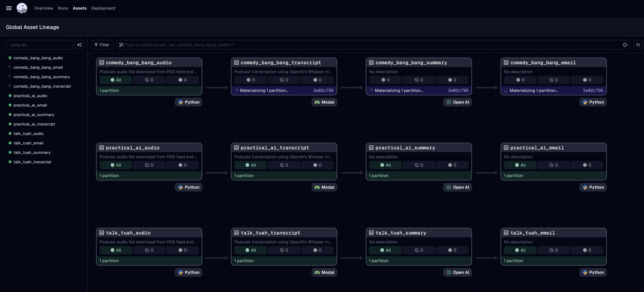Screen dimensions: 644x292
Task: Click the practical_ai_email table icon
Action: tap(506, 148)
